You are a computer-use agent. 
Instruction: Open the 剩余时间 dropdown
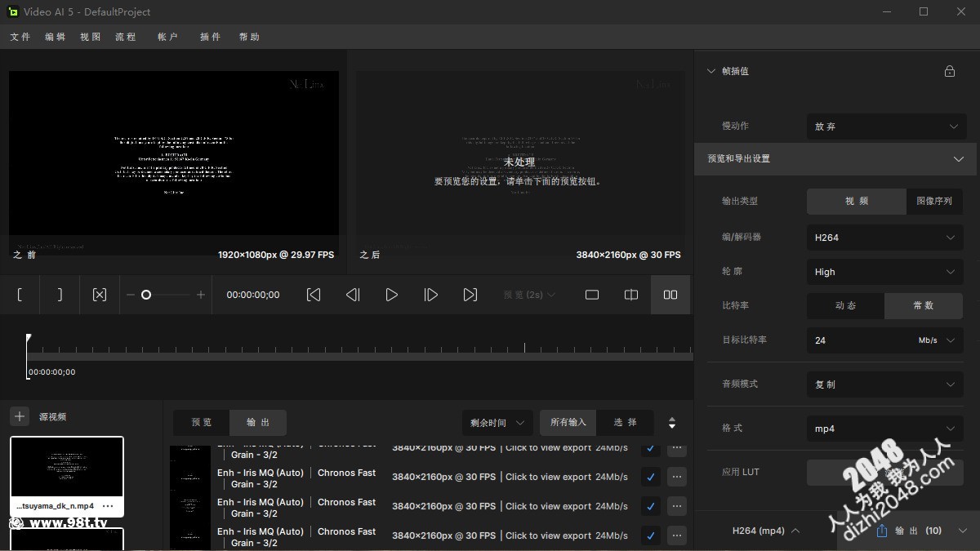coord(497,423)
